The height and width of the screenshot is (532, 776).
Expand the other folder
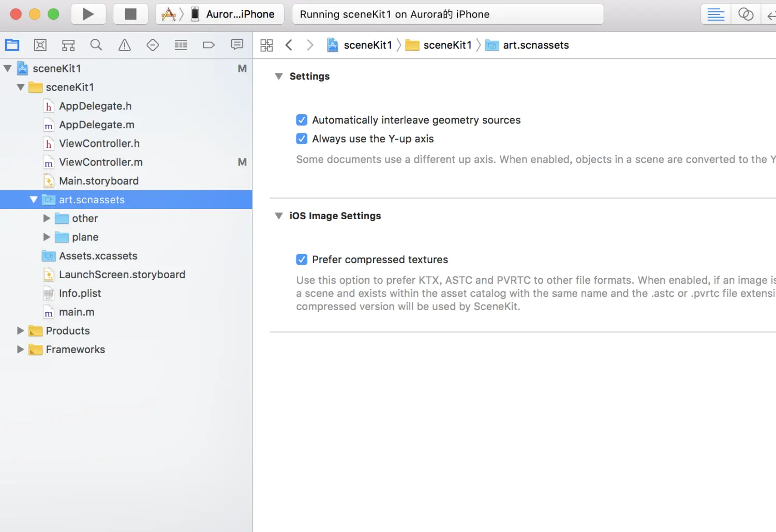click(47, 218)
